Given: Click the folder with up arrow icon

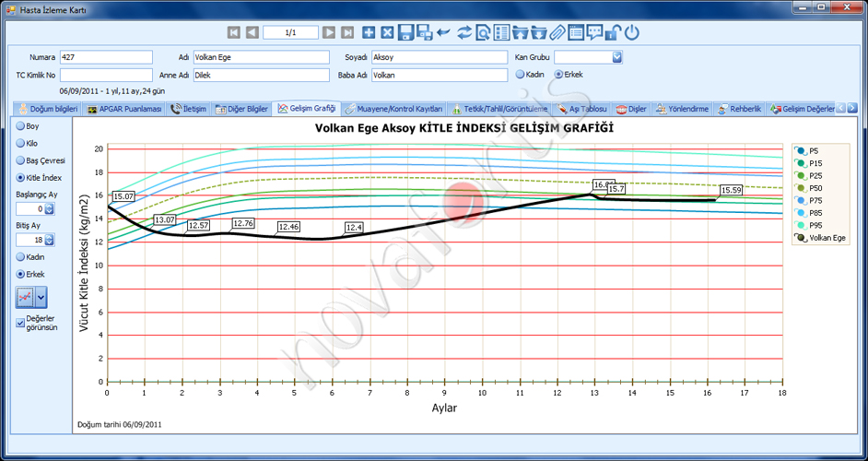Looking at the screenshot, I should [x=521, y=32].
